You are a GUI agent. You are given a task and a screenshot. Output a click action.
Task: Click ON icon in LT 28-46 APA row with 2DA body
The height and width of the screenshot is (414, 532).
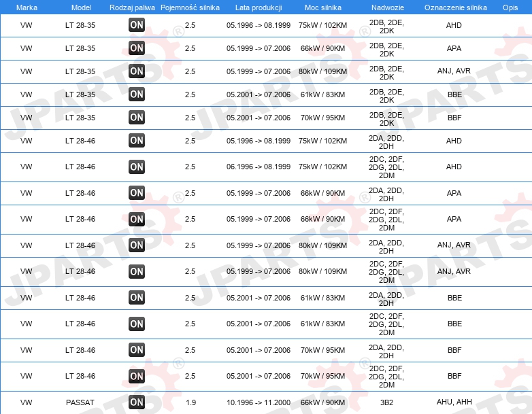coord(137,192)
